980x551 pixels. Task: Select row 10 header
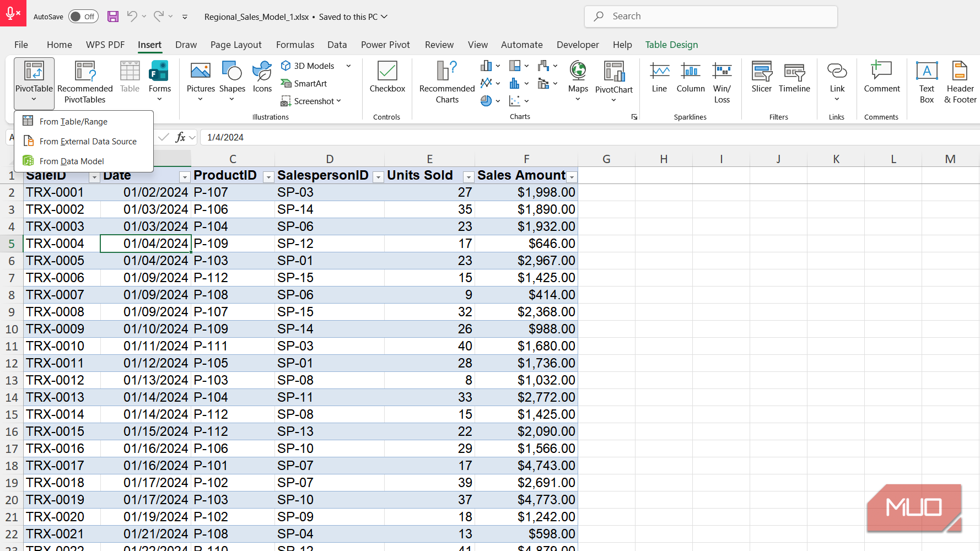tap(12, 329)
